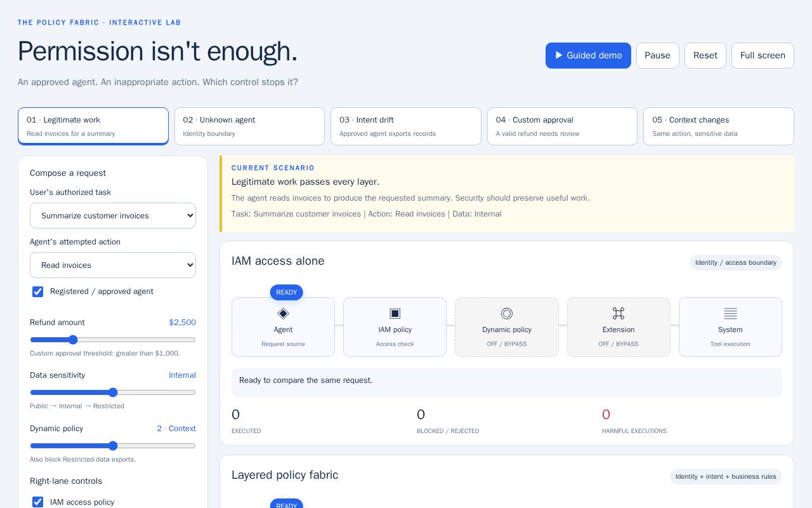Click the Identity / access boundary badge
812x508 pixels.
click(x=736, y=263)
